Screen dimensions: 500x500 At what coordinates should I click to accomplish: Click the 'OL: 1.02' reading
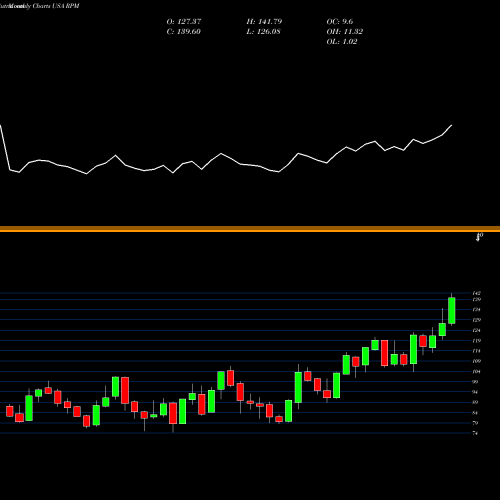[x=342, y=42]
